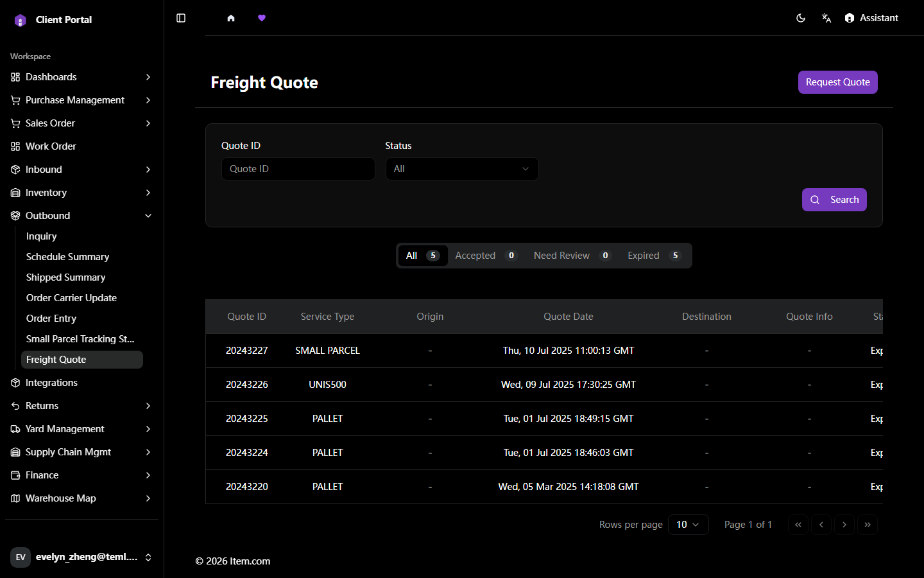Expand the Inventory menu
This screenshot has height=578, width=924.
point(81,193)
